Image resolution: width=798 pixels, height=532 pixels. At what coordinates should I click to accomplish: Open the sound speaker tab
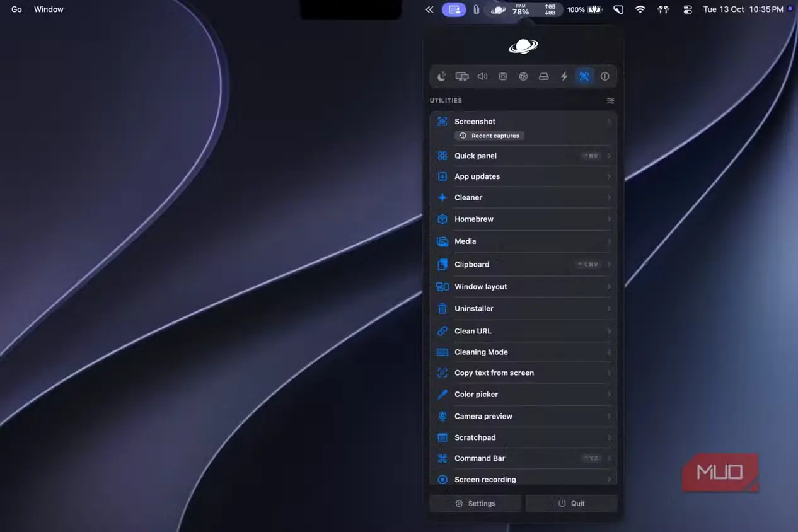click(x=483, y=76)
